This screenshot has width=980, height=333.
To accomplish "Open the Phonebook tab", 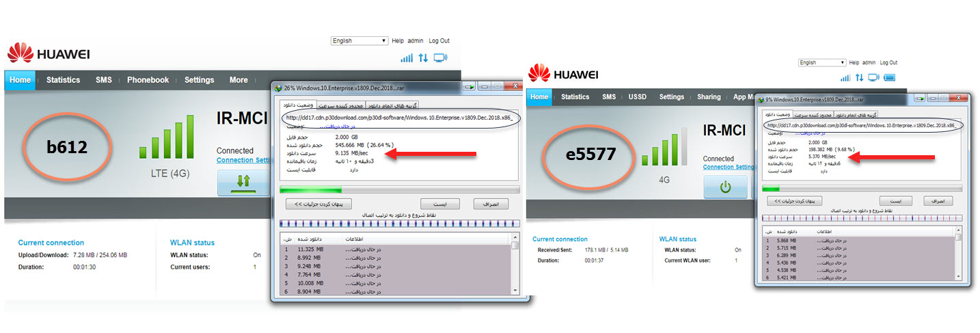I will tap(148, 80).
